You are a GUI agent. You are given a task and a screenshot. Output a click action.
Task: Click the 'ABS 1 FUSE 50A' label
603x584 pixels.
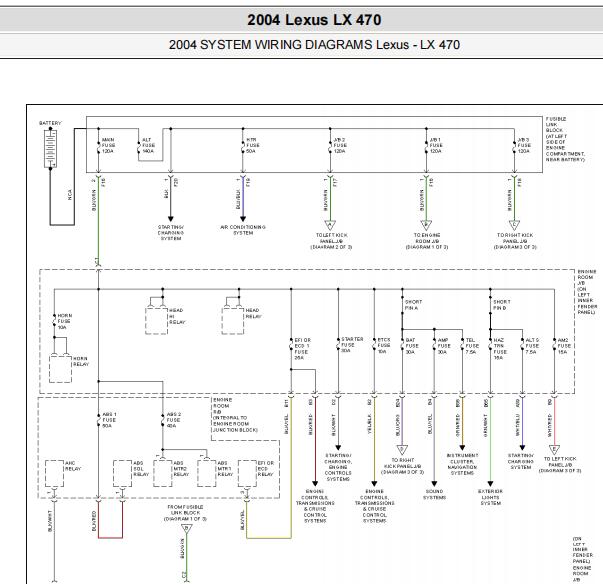[x=109, y=420]
